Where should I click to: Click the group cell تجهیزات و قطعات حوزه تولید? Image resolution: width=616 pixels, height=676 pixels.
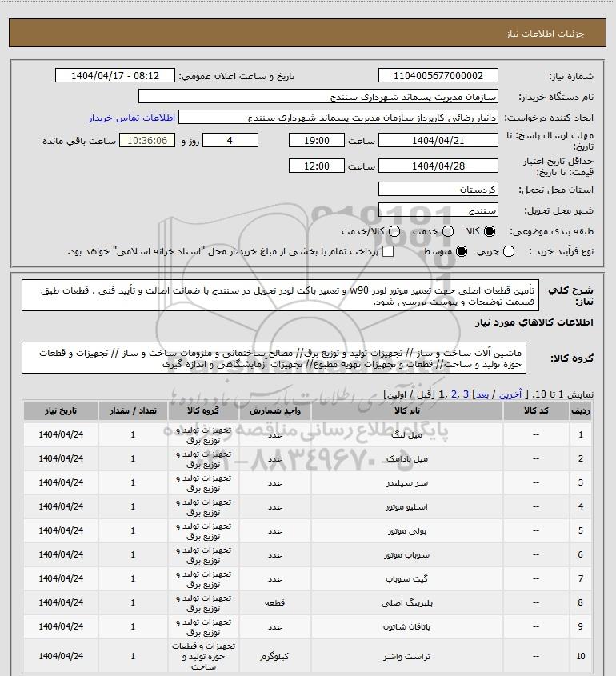(203, 656)
